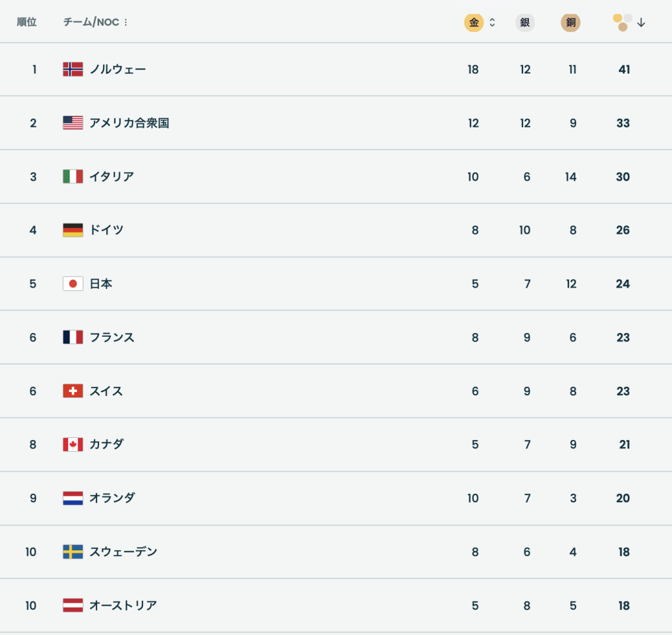672x635 pixels.
Task: Click Norway's total medal count 41
Action: pyautogui.click(x=624, y=70)
